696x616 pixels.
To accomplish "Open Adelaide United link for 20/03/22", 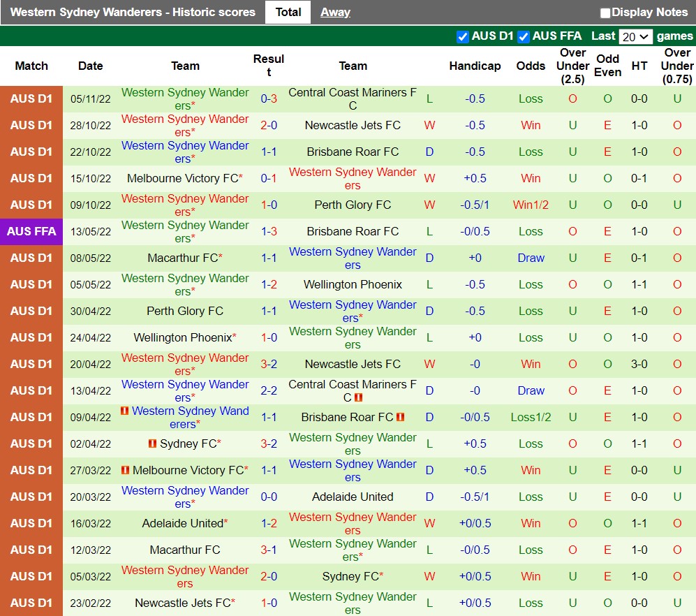I will click(353, 497).
